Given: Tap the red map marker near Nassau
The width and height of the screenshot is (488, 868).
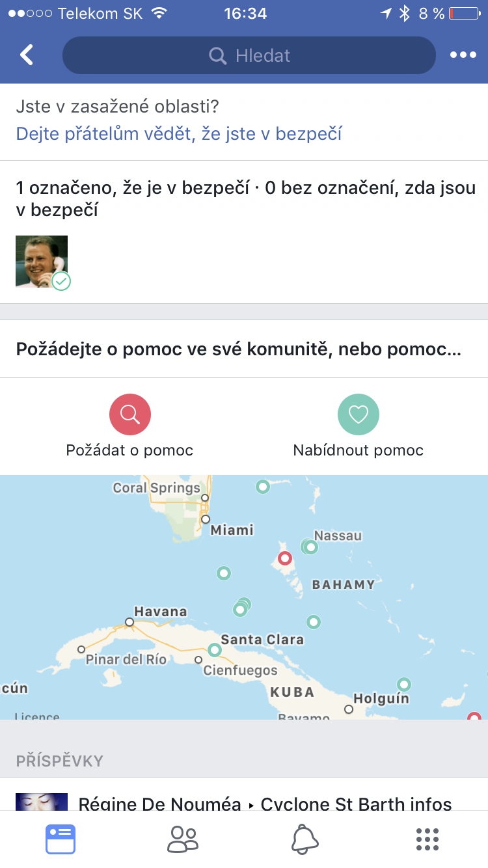Looking at the screenshot, I should coord(284,558).
